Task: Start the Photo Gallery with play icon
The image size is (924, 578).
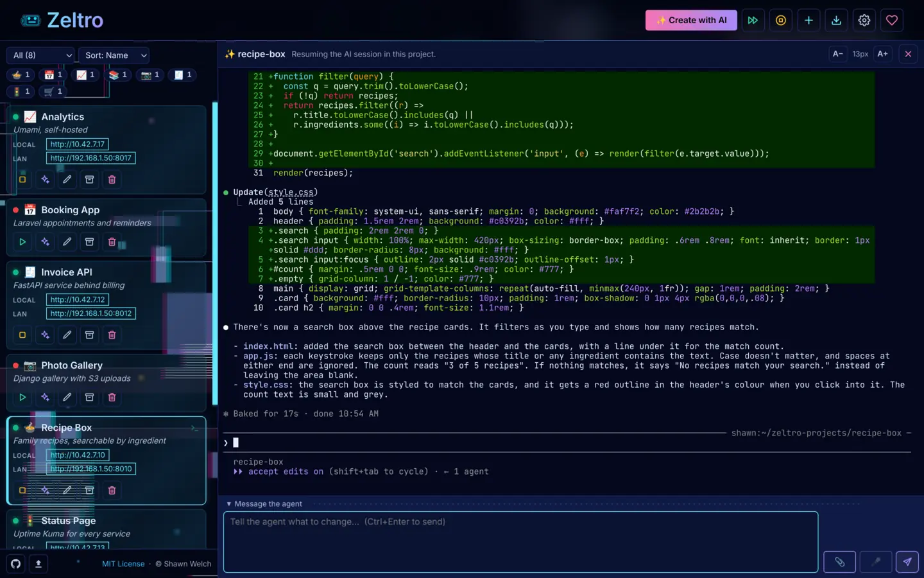Action: pyautogui.click(x=22, y=397)
